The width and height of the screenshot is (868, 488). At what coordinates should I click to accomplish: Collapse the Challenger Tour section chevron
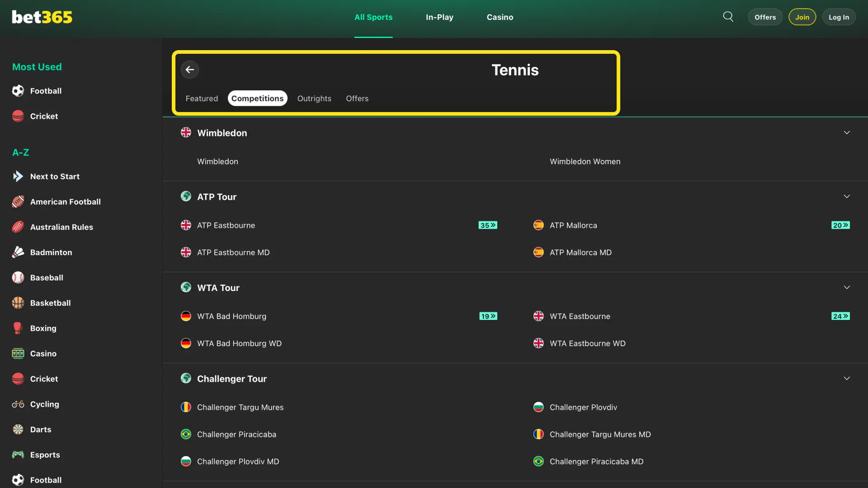tap(847, 378)
